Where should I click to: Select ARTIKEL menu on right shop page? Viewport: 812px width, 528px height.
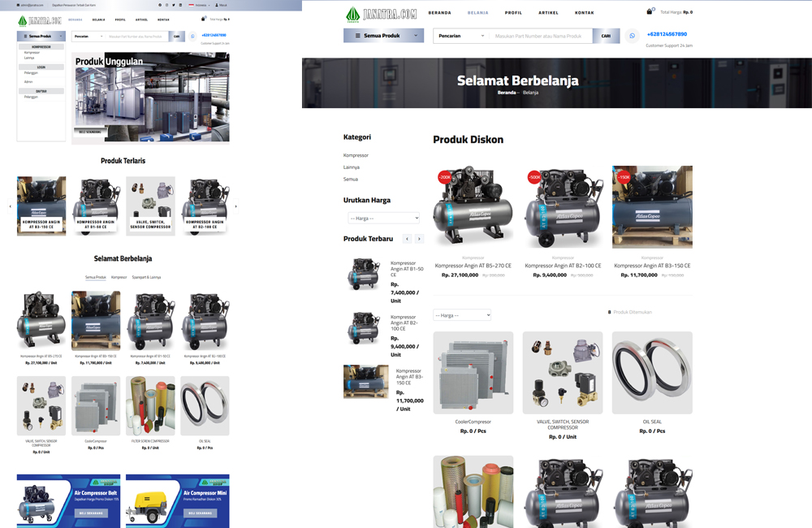[548, 12]
